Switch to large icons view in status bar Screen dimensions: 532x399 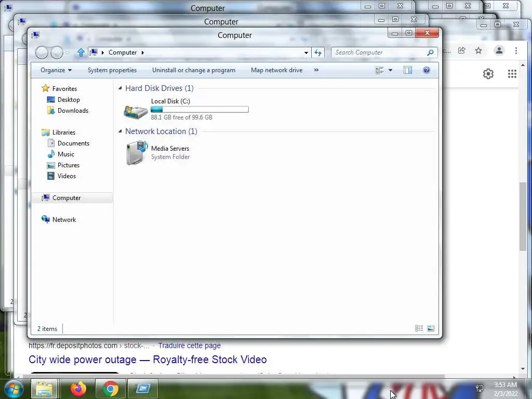pyautogui.click(x=431, y=328)
